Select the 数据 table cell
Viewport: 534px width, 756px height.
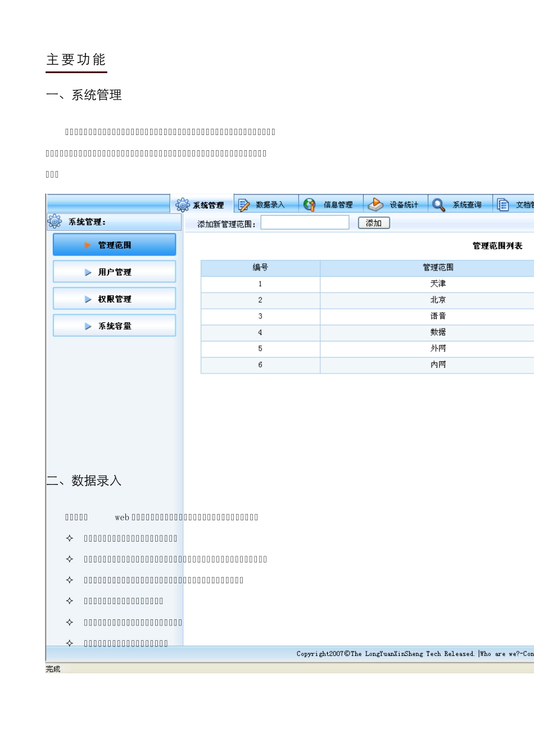[438, 332]
